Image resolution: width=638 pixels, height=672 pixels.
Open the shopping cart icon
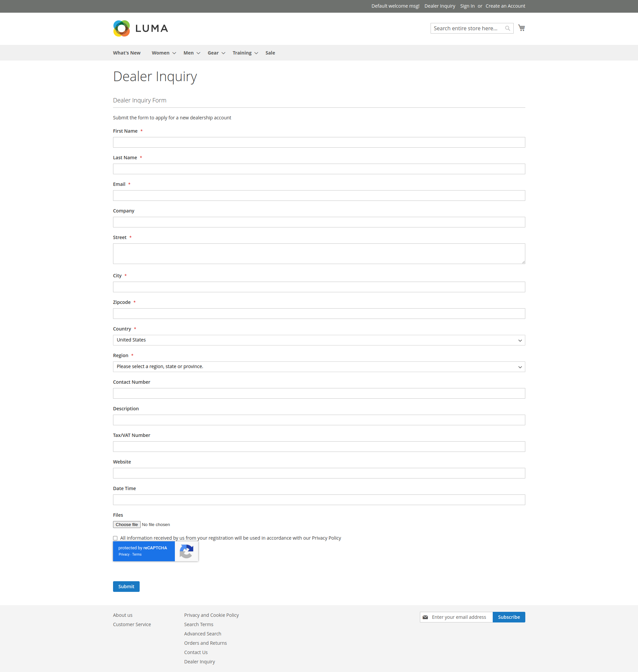tap(521, 28)
